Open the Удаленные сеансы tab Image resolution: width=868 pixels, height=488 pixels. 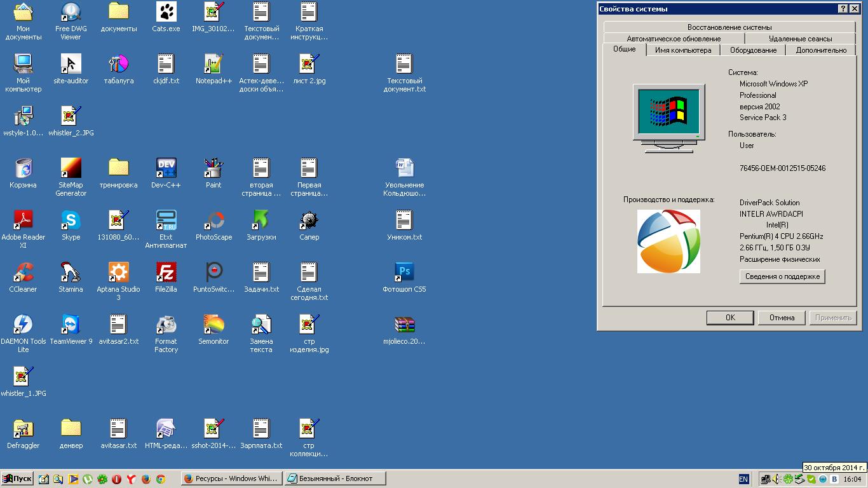click(x=800, y=39)
